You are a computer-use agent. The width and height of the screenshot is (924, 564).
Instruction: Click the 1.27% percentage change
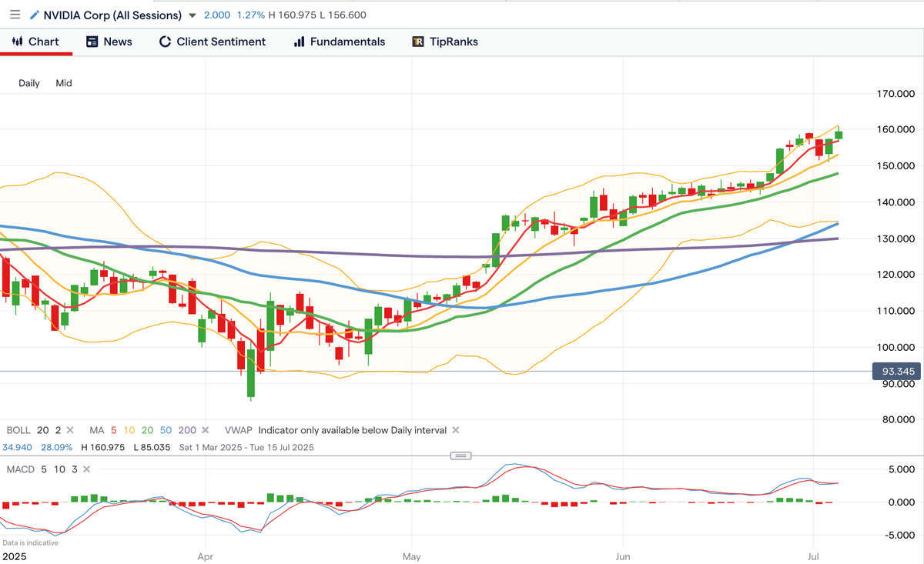(x=249, y=15)
